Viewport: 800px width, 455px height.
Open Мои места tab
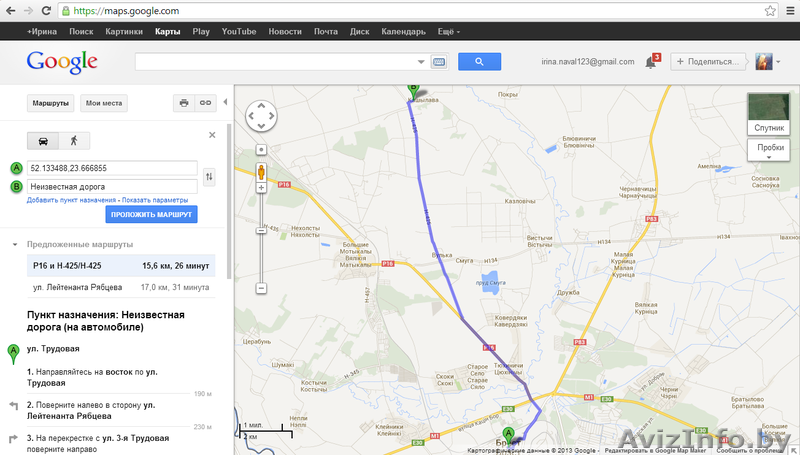pyautogui.click(x=104, y=102)
